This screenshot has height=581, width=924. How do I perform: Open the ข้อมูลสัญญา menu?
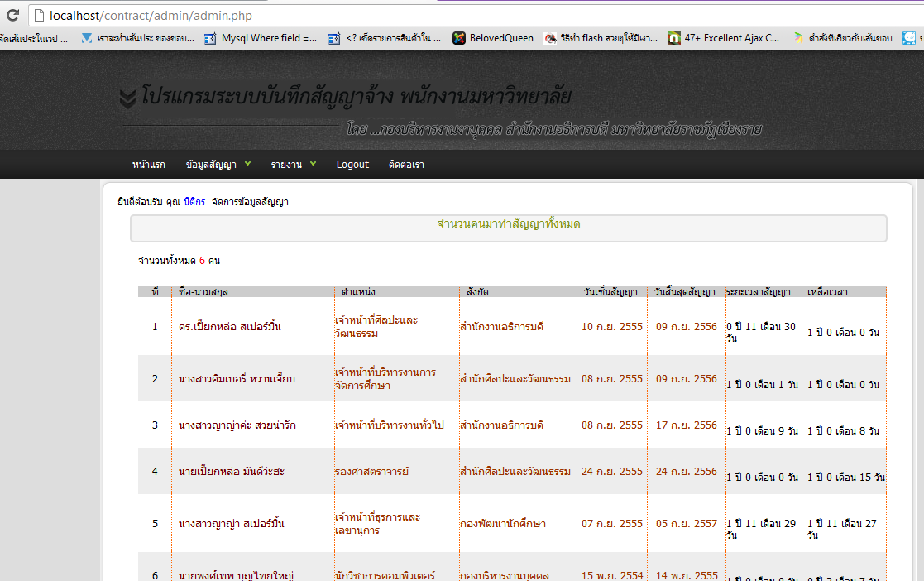click(211, 165)
